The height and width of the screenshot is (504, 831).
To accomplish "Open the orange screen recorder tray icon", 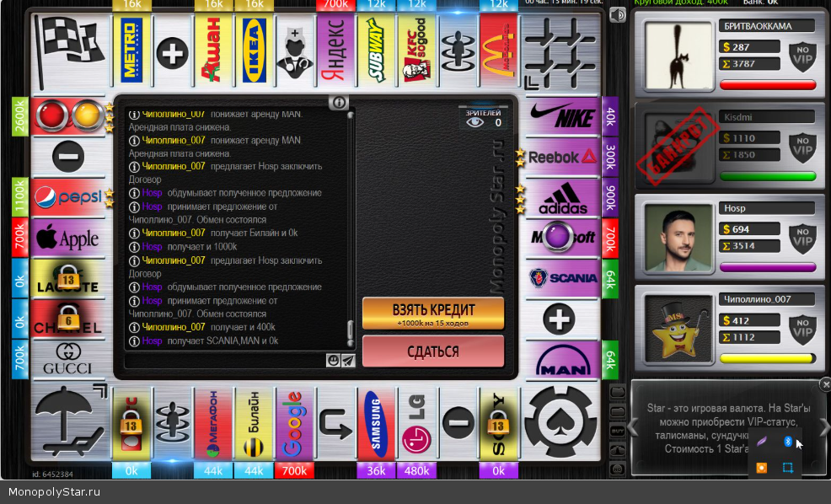I will (x=762, y=468).
